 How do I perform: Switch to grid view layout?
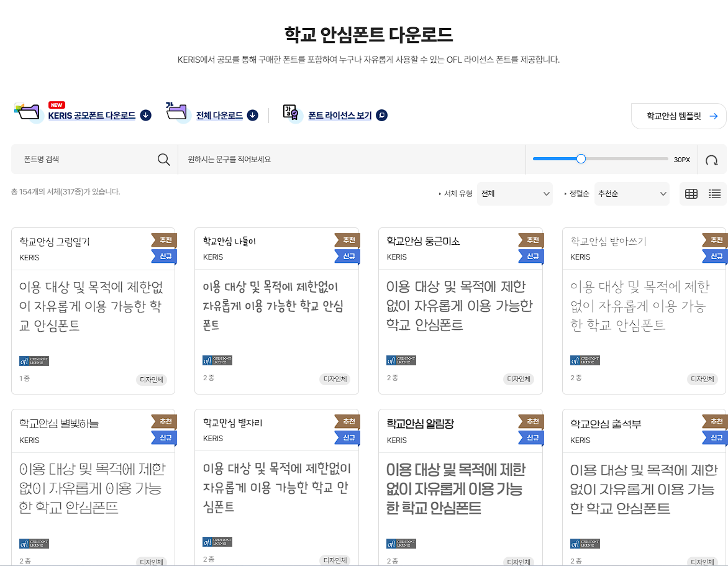point(691,193)
